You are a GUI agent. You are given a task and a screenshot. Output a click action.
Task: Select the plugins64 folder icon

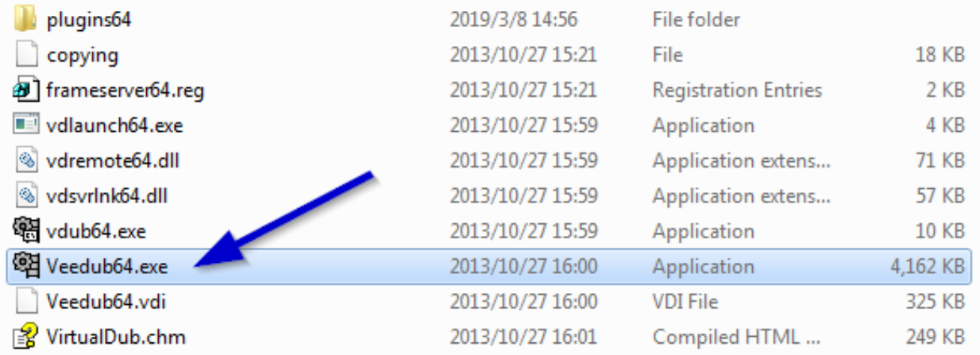[x=26, y=19]
